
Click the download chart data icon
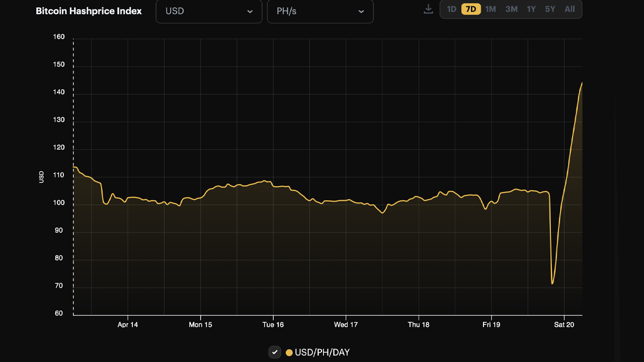[x=428, y=9]
